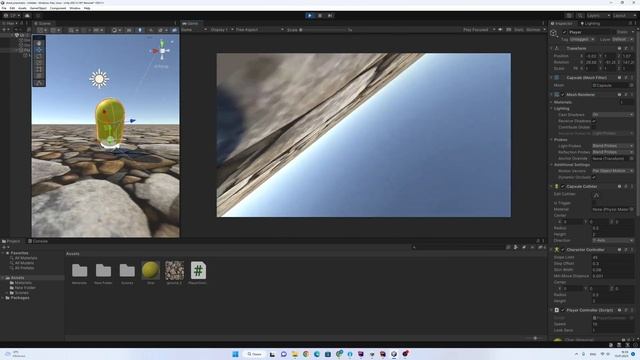
Task: Open custom editor tools in Scene overlay
Action: click(x=39, y=83)
